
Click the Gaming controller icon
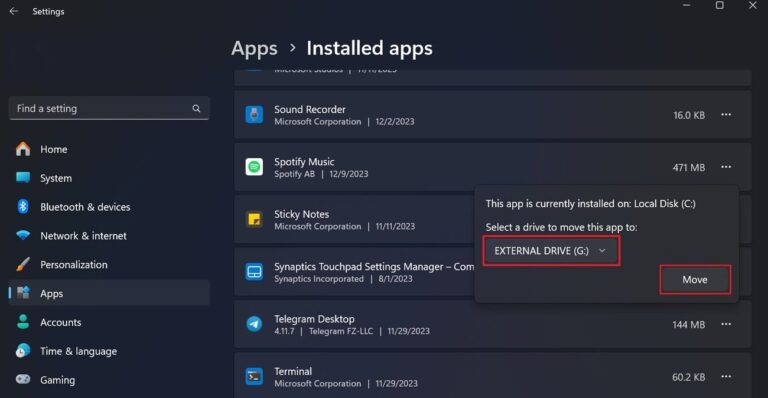(x=23, y=379)
